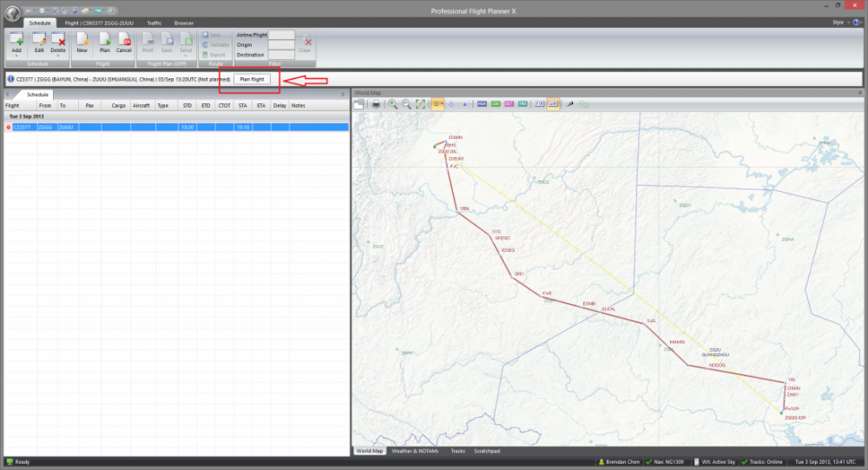Viewport: 868px width, 470px height.
Task: Zoom out on the world map
Action: [x=406, y=104]
